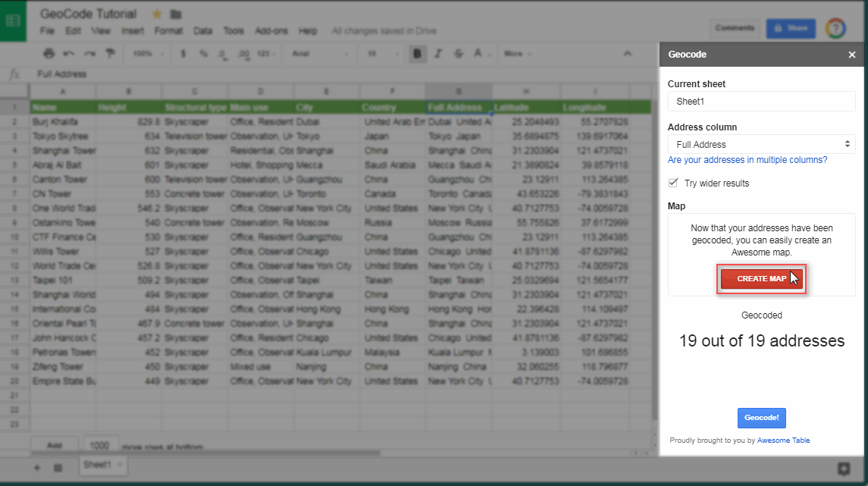Viewport: 868px width, 486px height.
Task: Open the Add-ons menu
Action: (271, 31)
